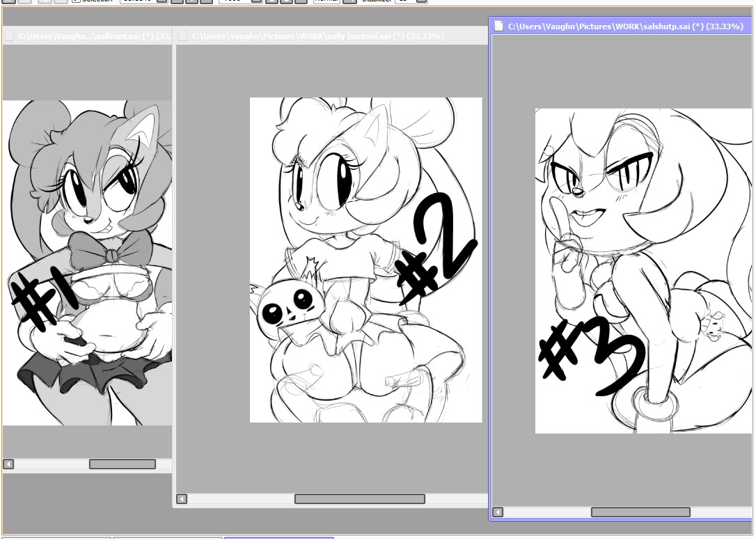Click the document icon of the salfront.sai window
The height and width of the screenshot is (539, 756).
9,36
